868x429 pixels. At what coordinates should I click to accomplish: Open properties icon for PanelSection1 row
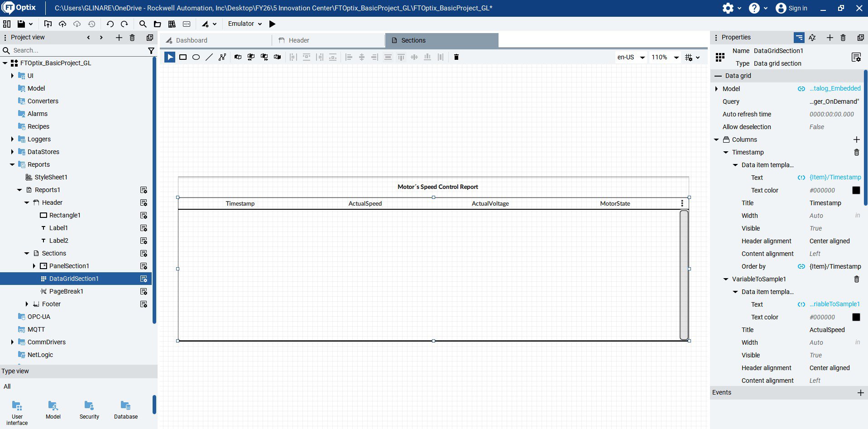(x=144, y=266)
